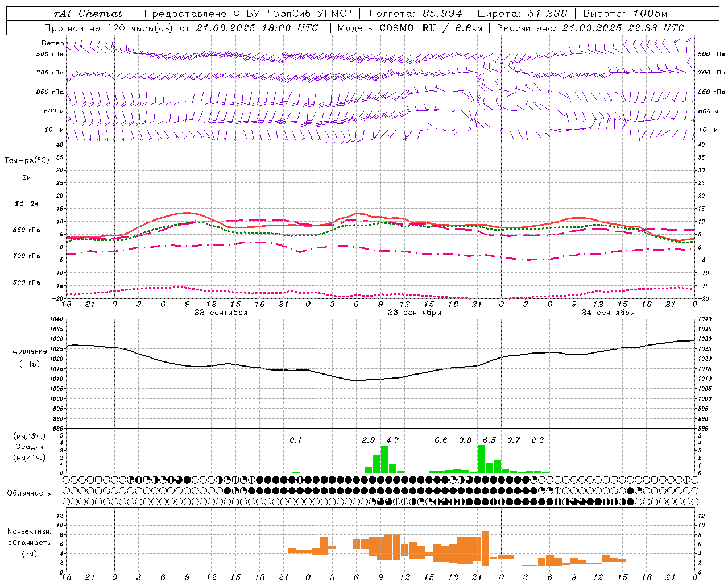Viewport: 728px width, 582px height.
Task: Click 'Рассчитано: 21.09.2025 22:38 UTC' timestamp
Action: click(x=590, y=28)
